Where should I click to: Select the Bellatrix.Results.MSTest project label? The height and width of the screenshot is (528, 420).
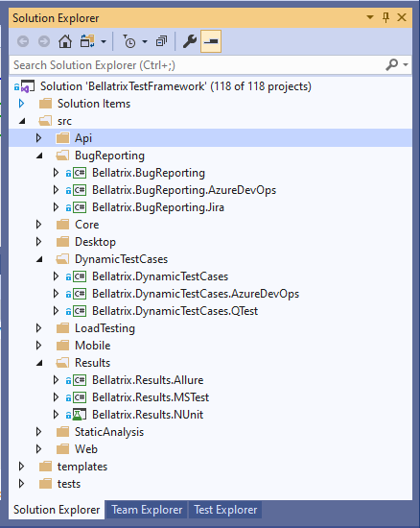click(x=151, y=397)
